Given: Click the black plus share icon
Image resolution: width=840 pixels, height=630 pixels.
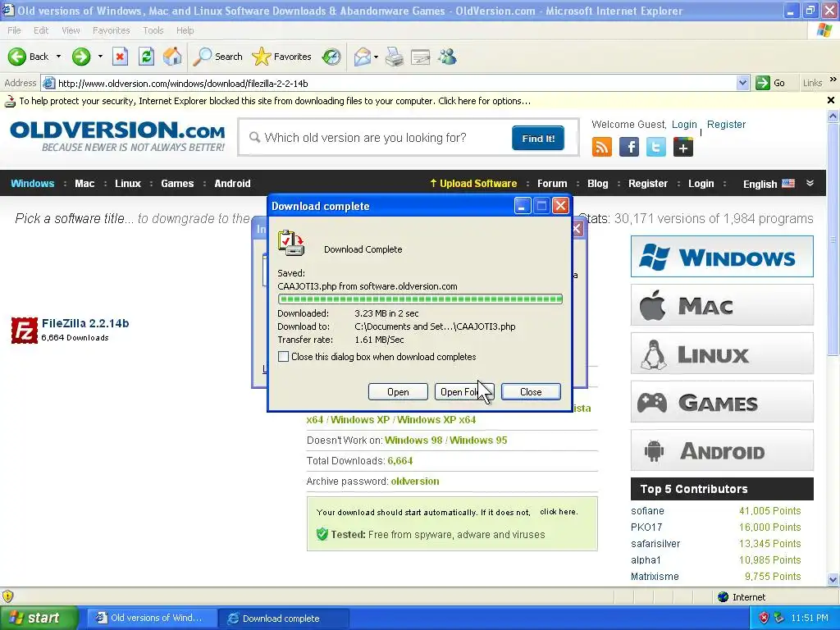Looking at the screenshot, I should 683,147.
